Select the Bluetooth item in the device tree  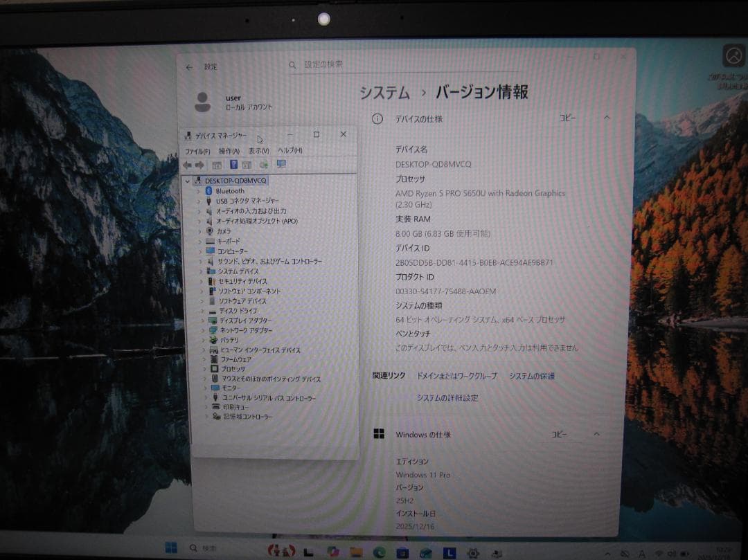click(229, 190)
